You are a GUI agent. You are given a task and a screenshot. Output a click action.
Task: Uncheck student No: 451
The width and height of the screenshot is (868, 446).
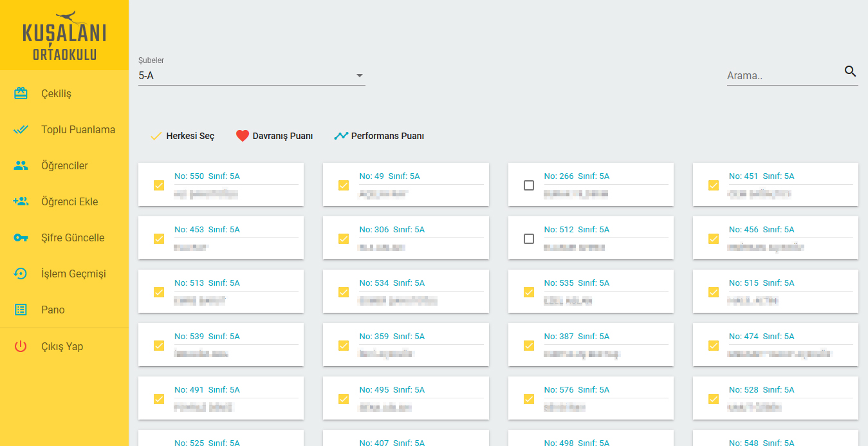[714, 185]
